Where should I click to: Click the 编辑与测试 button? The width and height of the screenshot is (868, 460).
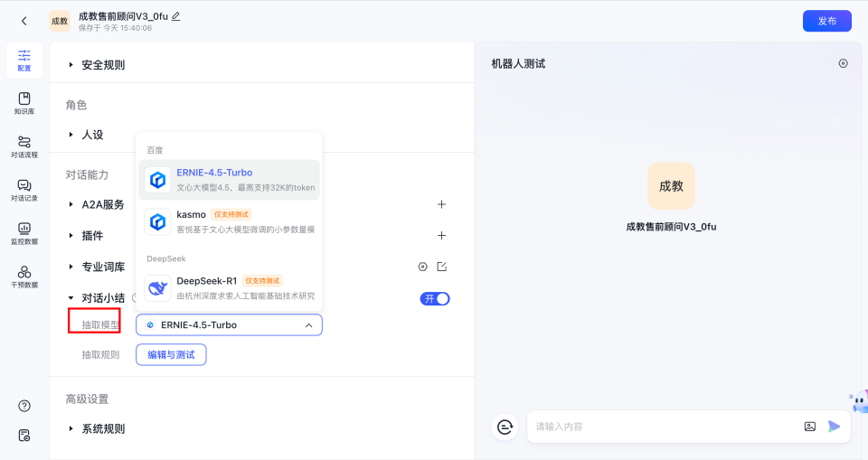[171, 355]
